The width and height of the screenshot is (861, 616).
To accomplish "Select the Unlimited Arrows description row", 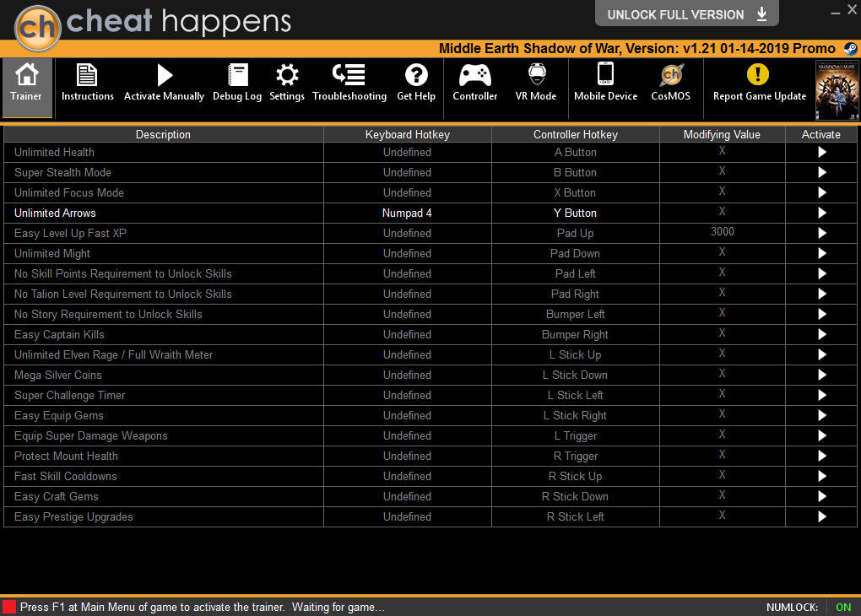I will [164, 213].
